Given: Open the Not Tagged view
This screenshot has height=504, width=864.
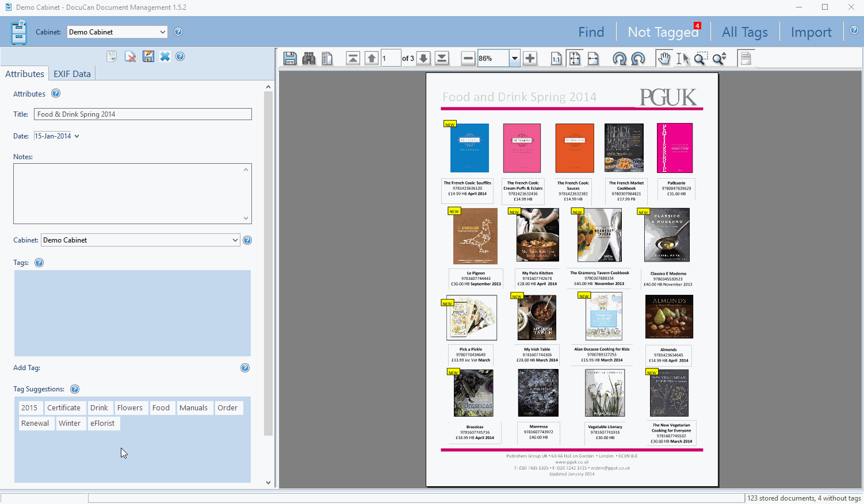Looking at the screenshot, I should [663, 32].
